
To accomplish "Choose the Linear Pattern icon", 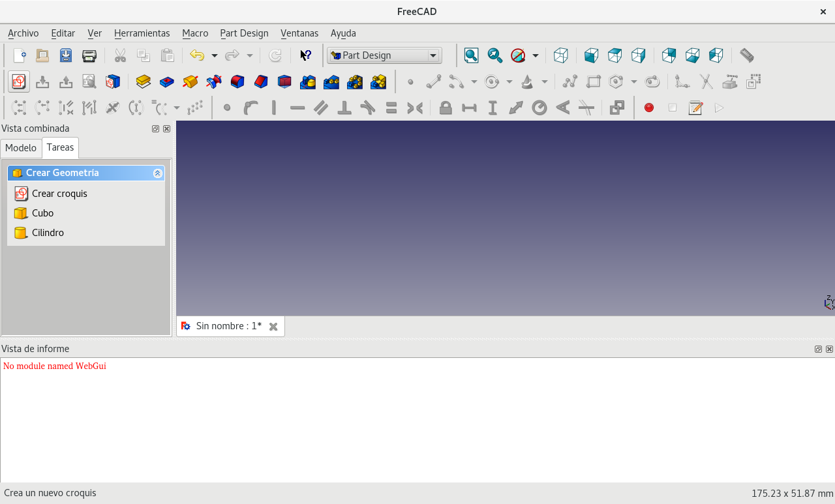I will pos(331,82).
